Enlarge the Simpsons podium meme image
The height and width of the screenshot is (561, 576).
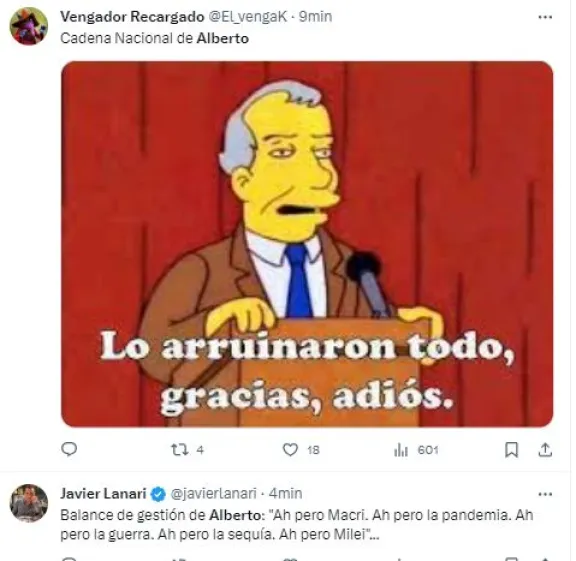tap(307, 244)
